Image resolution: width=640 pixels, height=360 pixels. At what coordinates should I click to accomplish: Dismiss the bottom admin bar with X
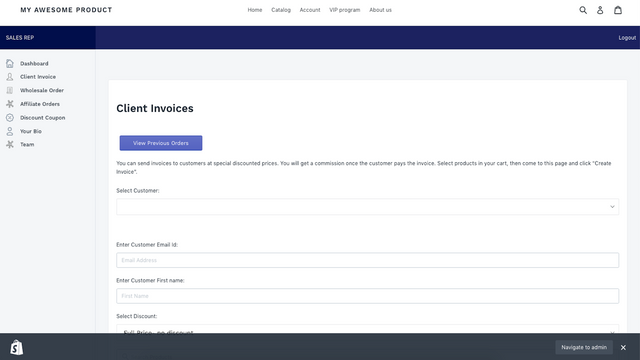point(623,347)
